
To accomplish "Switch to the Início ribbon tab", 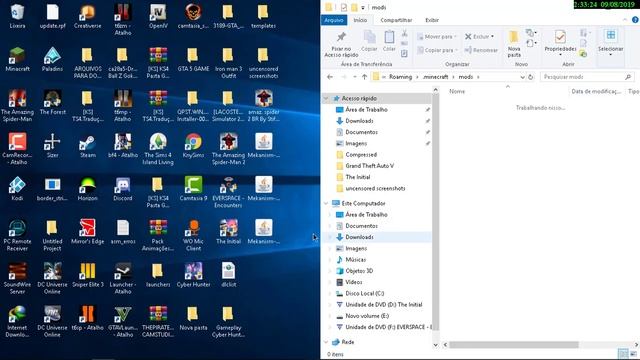I will (x=360, y=20).
